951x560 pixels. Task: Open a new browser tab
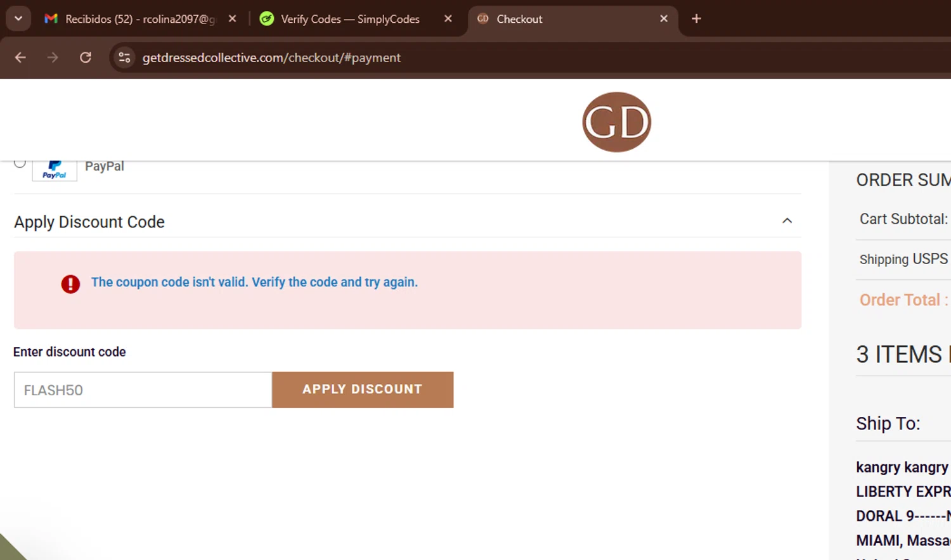(696, 19)
